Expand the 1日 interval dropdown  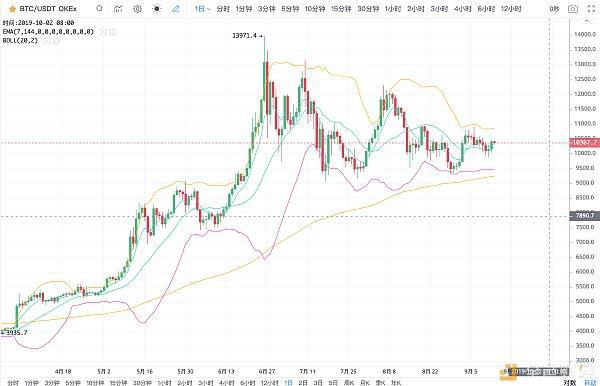pos(202,8)
